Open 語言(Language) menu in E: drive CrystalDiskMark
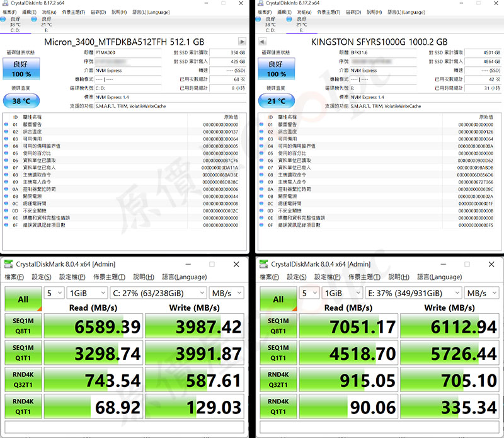The width and height of the screenshot is (504, 438). coord(439,277)
